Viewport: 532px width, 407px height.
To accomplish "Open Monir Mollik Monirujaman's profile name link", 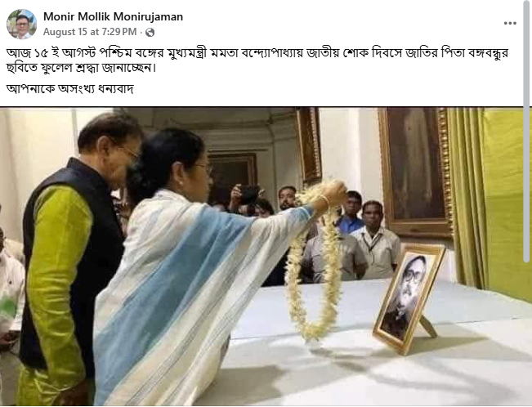I will [113, 16].
